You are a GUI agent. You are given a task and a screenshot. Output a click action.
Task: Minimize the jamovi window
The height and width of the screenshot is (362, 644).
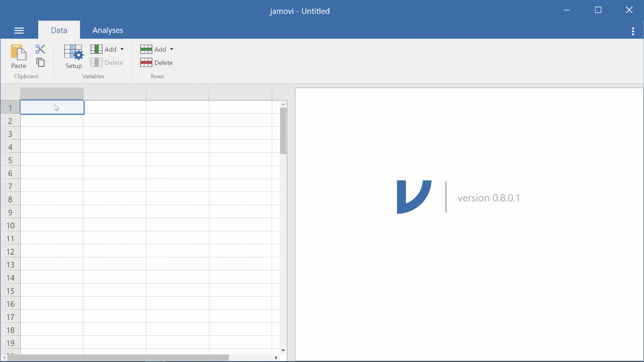click(x=567, y=10)
